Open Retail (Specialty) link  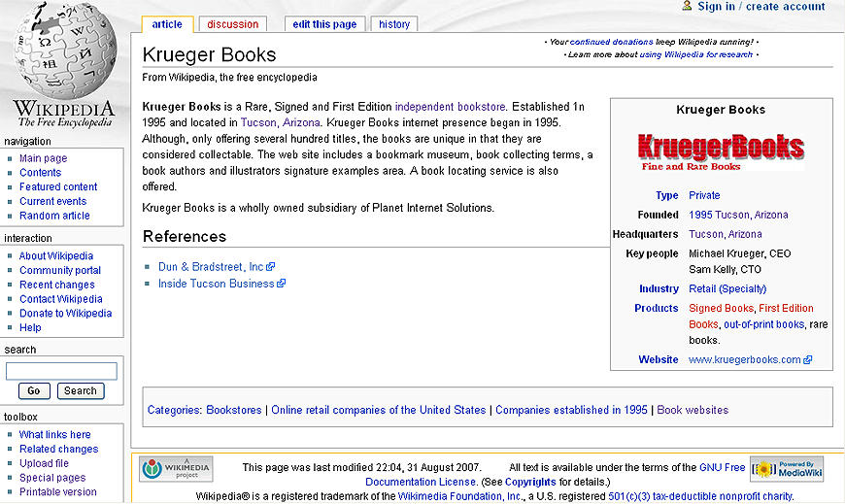coord(727,288)
